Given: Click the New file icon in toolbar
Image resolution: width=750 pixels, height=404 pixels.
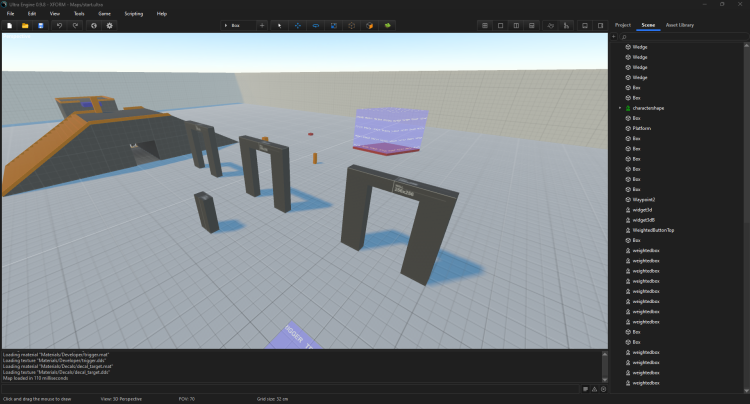Looking at the screenshot, I should coord(9,25).
